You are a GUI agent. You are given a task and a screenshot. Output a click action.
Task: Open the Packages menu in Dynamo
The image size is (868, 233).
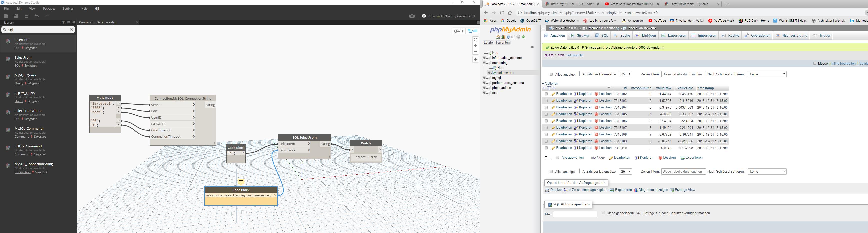click(49, 9)
